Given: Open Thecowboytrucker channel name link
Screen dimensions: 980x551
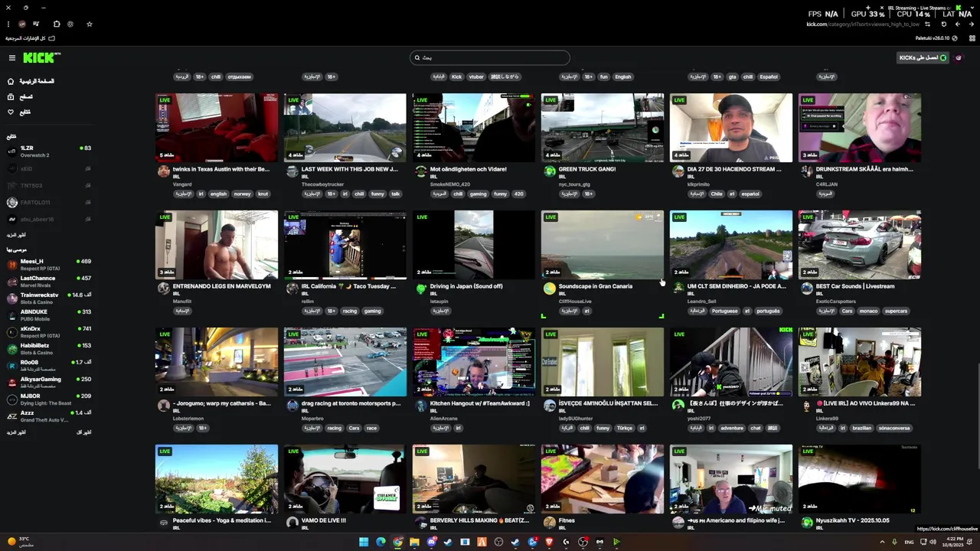Looking at the screenshot, I should pyautogui.click(x=323, y=184).
